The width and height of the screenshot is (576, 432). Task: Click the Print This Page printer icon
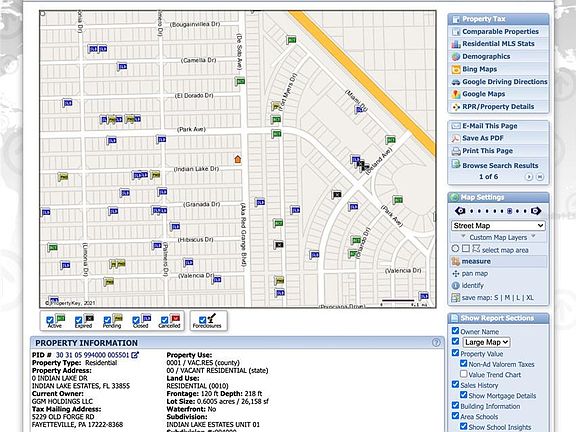pyautogui.click(x=456, y=151)
